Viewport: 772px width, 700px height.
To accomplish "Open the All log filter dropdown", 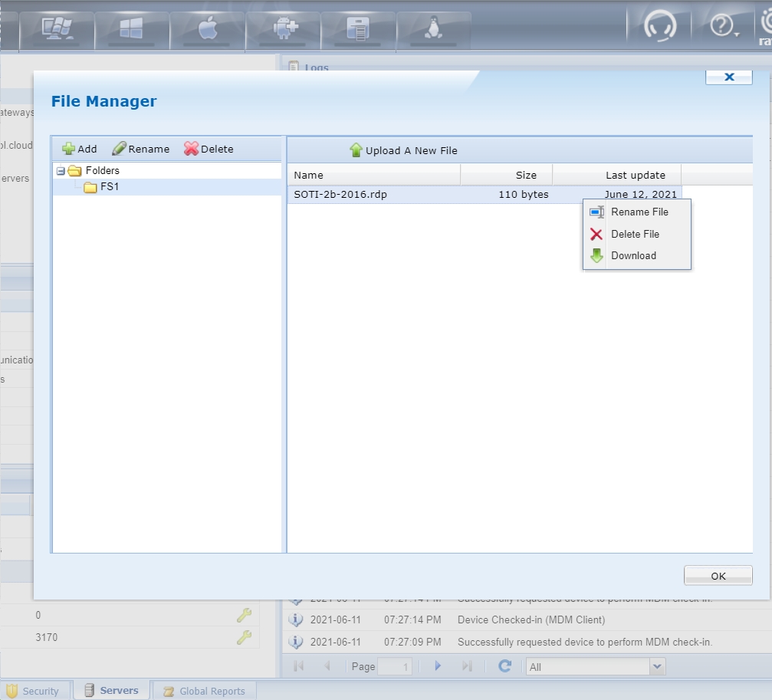I will pyautogui.click(x=656, y=667).
